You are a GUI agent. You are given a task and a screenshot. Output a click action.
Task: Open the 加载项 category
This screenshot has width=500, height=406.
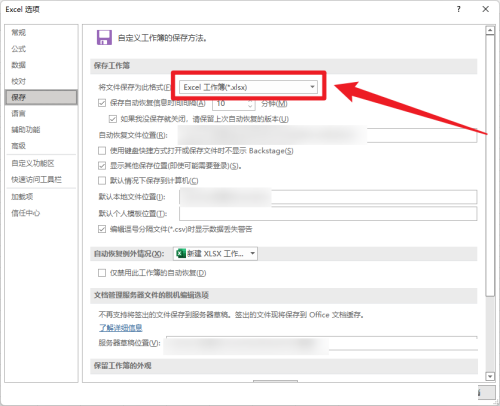22,197
